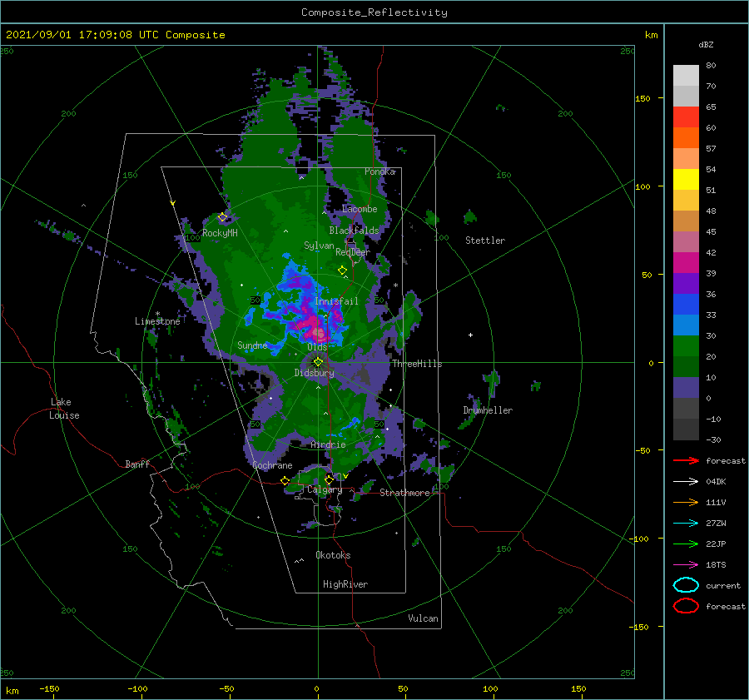749x700 pixels.
Task: Click the green 22JP arrow symbol
Action: tap(686, 544)
